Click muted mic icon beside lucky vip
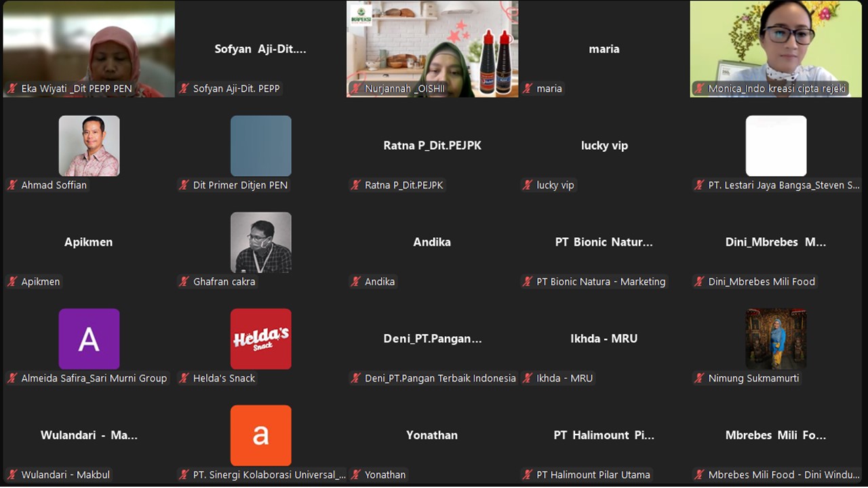This screenshot has width=868, height=488. point(528,185)
